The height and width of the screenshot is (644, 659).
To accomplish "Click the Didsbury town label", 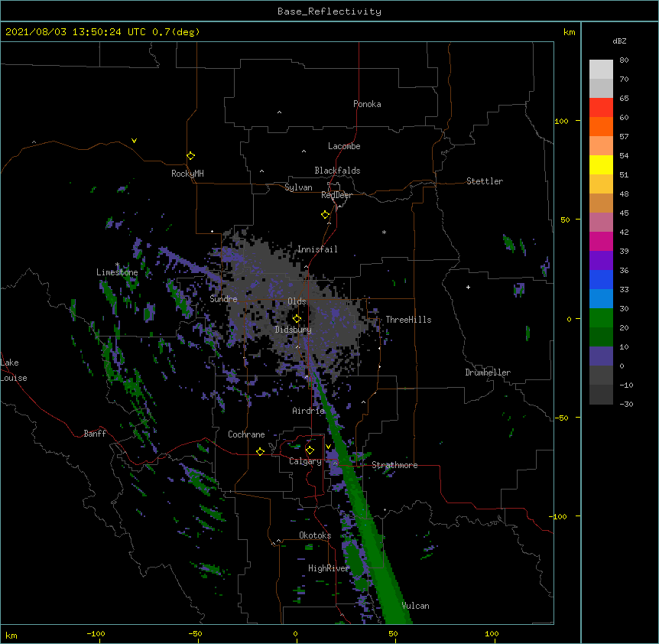I will [294, 330].
